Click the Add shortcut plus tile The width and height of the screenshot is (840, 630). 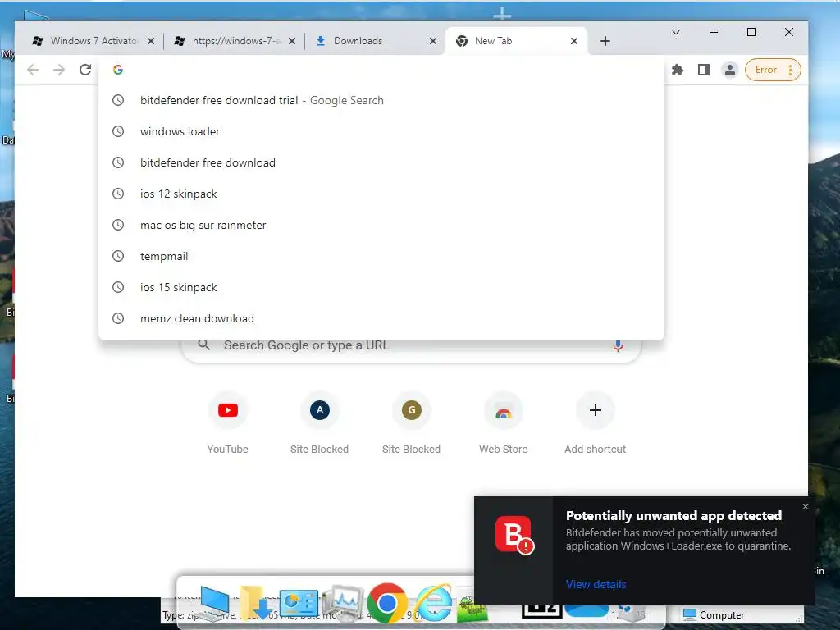[x=596, y=423]
